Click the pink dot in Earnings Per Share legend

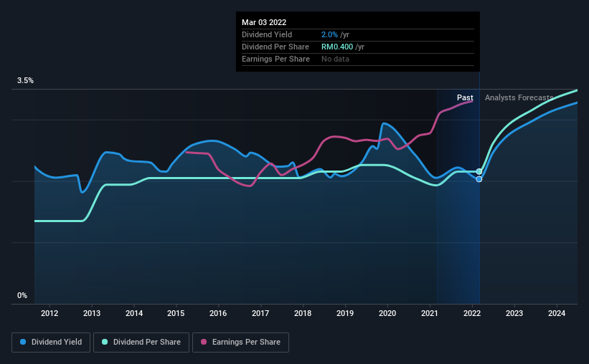[x=204, y=342]
